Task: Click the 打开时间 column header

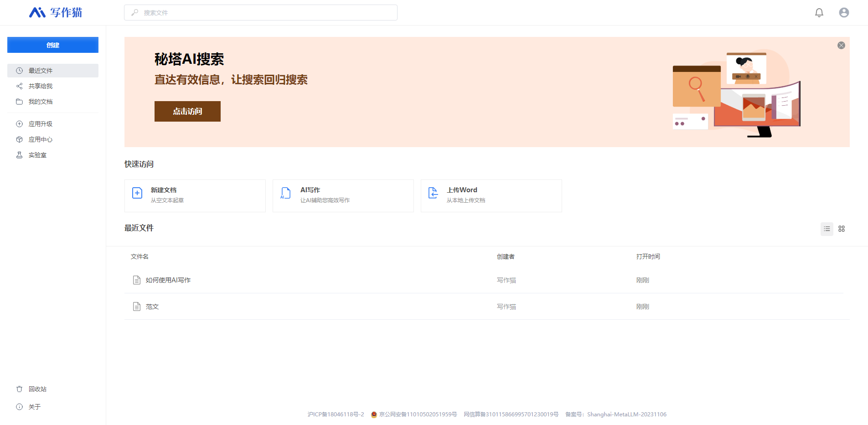Action: (x=648, y=256)
